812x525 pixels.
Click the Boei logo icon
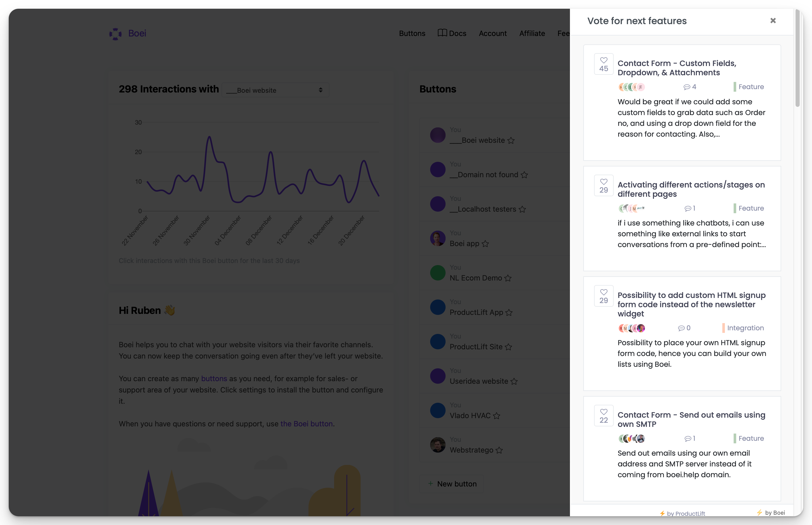point(116,33)
